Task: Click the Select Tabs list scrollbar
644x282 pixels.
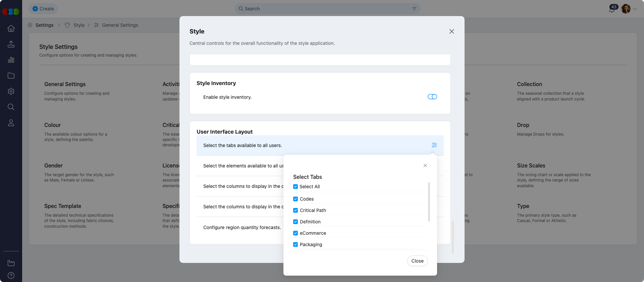Action: (x=429, y=202)
